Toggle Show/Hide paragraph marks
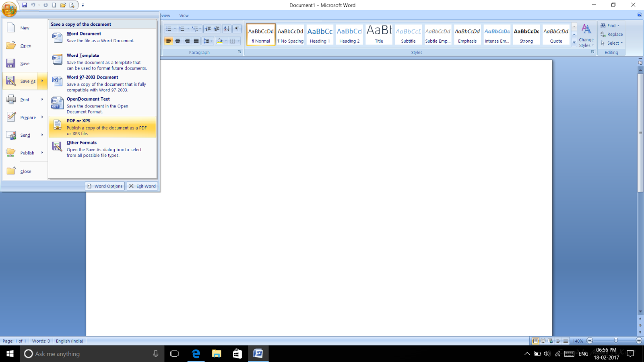644x362 pixels. click(237, 29)
